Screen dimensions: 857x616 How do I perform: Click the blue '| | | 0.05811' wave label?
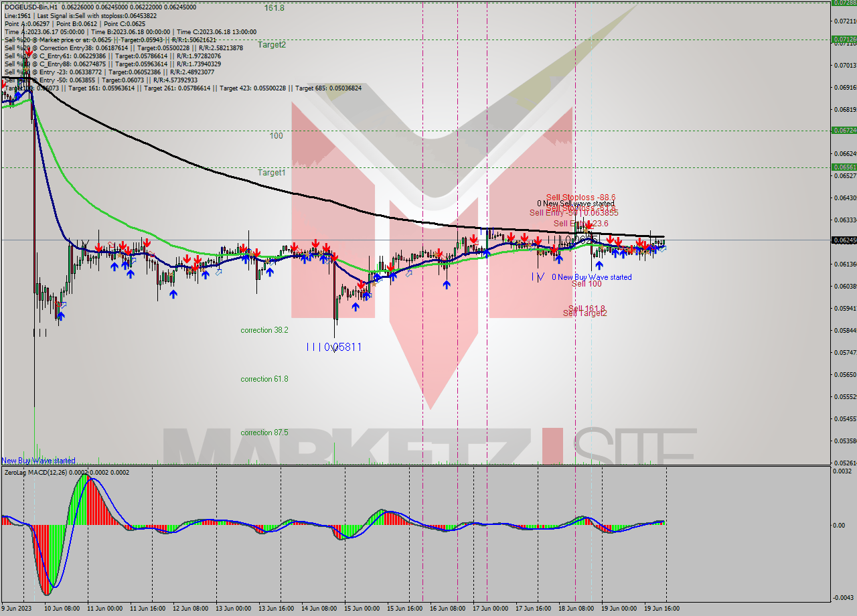333,347
